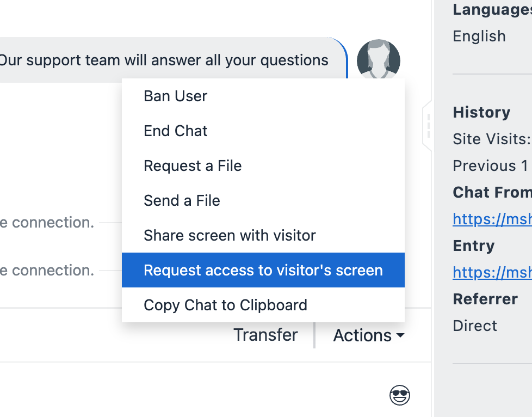Open the emoji picker smiley icon
This screenshot has height=417, width=532.
[400, 395]
